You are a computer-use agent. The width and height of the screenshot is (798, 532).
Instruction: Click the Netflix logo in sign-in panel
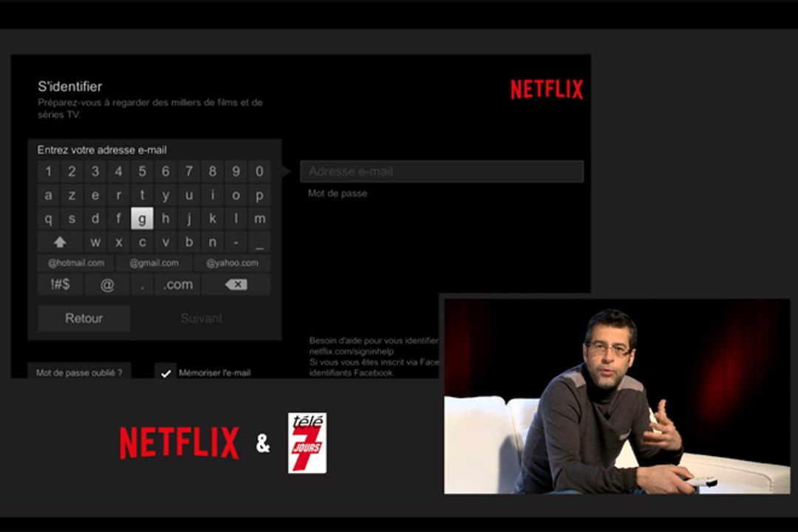[547, 89]
